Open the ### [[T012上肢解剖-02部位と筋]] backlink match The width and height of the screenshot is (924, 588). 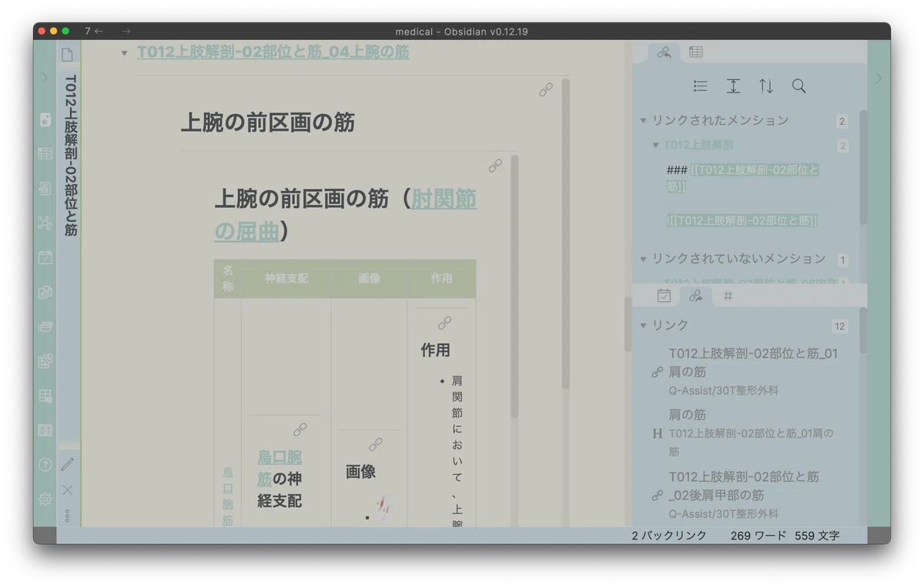pos(743,178)
